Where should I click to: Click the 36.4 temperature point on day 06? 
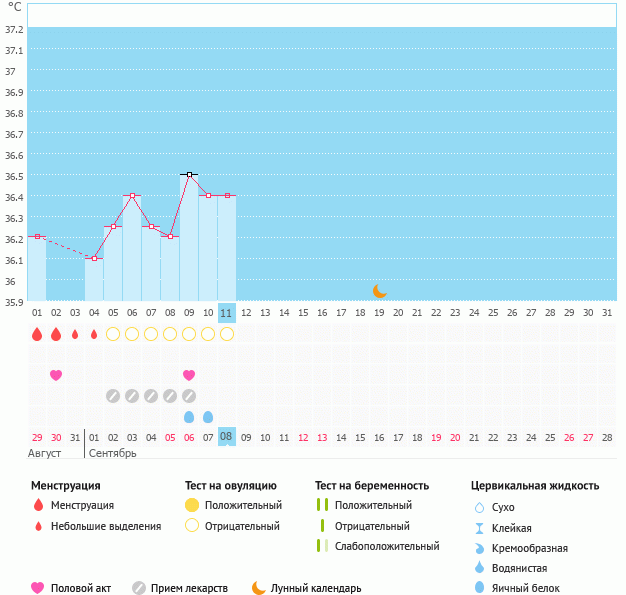[132, 196]
